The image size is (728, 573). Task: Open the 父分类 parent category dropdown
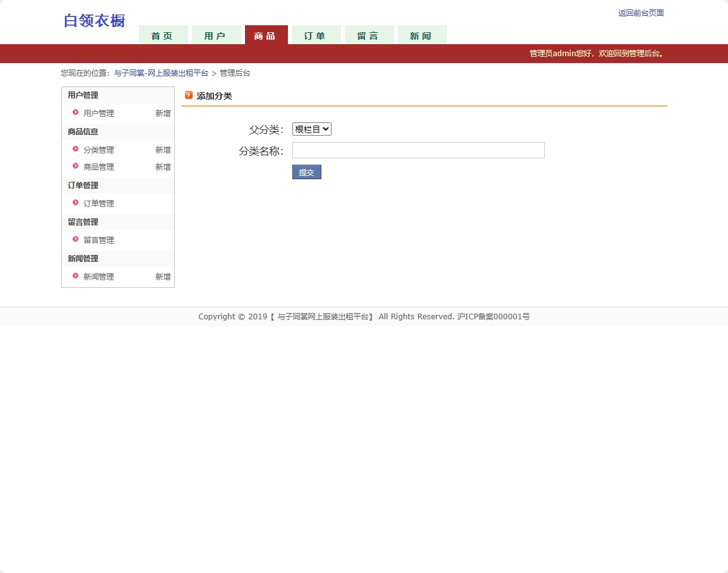click(x=311, y=129)
